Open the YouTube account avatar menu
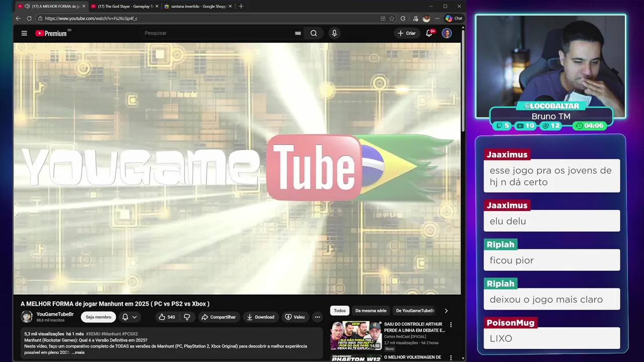This screenshot has width=644, height=362. tap(447, 33)
